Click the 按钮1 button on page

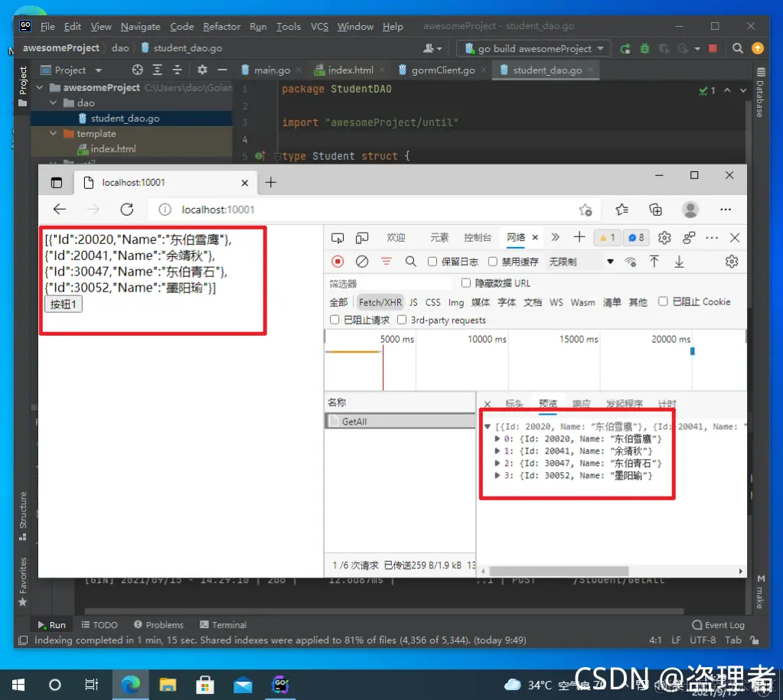64,304
